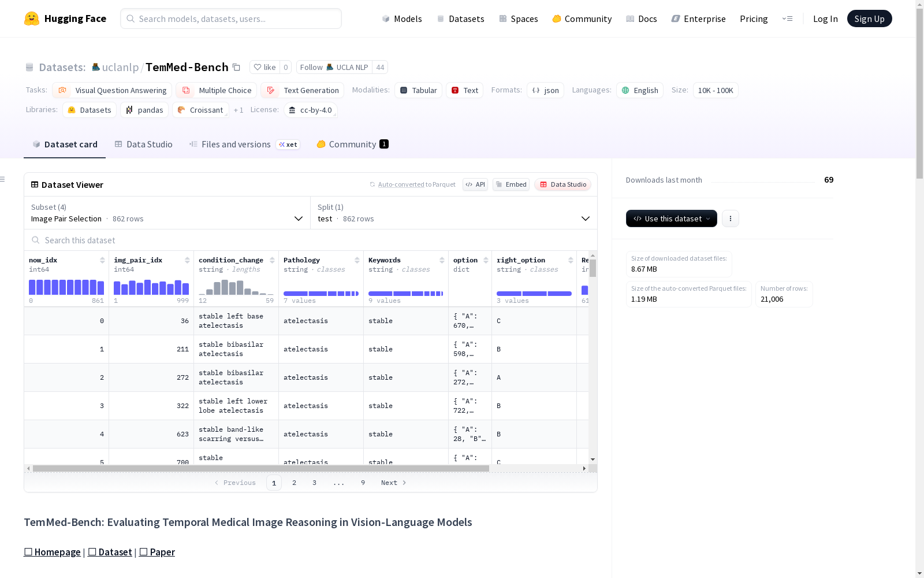924x578 pixels.
Task: Click the Hugging Face logo icon
Action: 32,18
